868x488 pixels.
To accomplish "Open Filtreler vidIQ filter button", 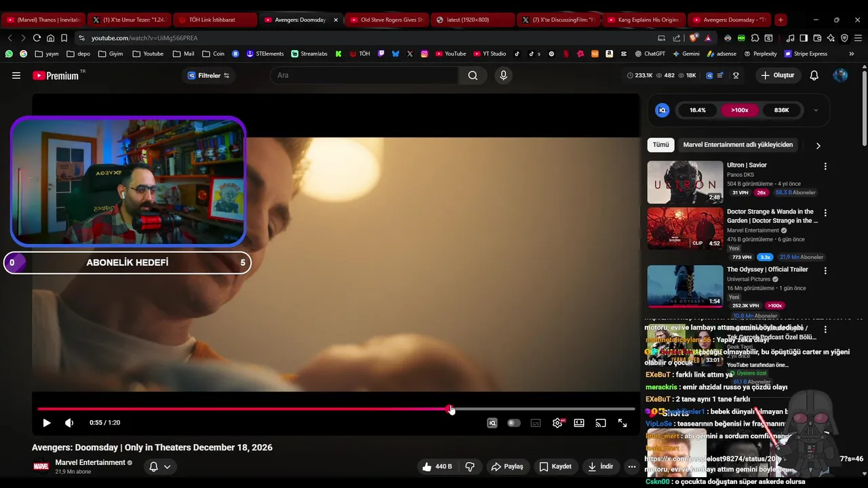I will [x=209, y=75].
